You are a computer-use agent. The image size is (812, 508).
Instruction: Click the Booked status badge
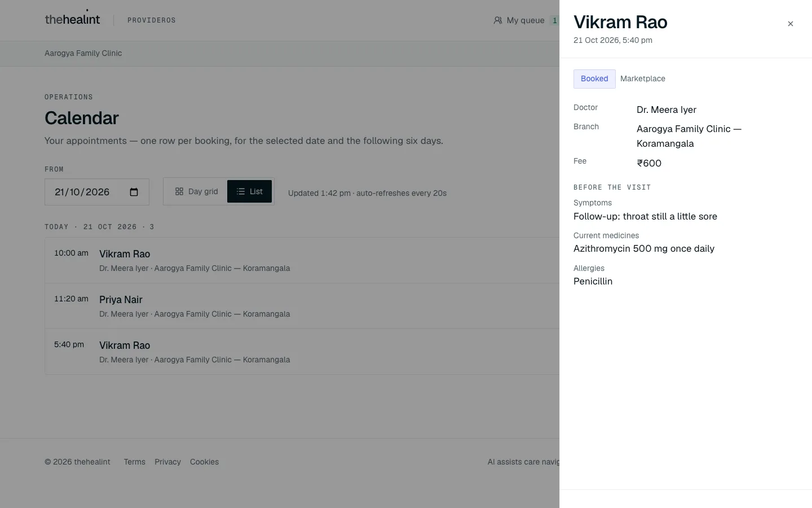pyautogui.click(x=594, y=79)
